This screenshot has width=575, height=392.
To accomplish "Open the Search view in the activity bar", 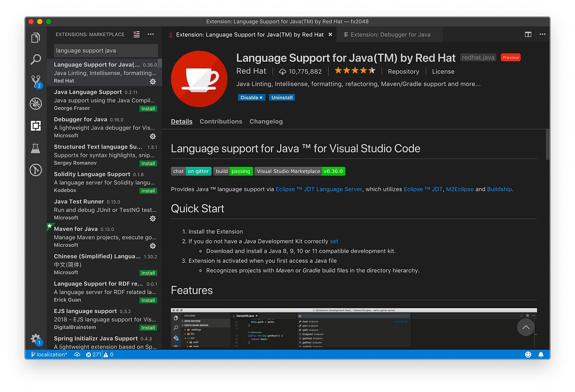I will [36, 59].
